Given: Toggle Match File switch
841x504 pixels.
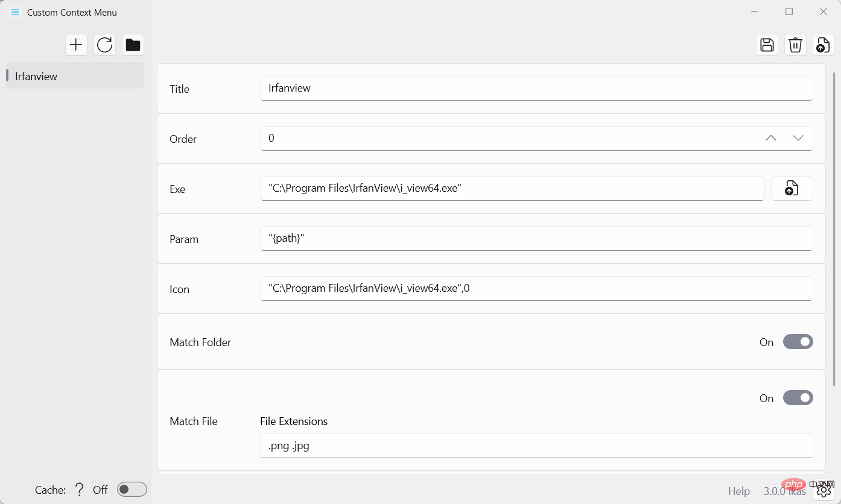Looking at the screenshot, I should [798, 398].
